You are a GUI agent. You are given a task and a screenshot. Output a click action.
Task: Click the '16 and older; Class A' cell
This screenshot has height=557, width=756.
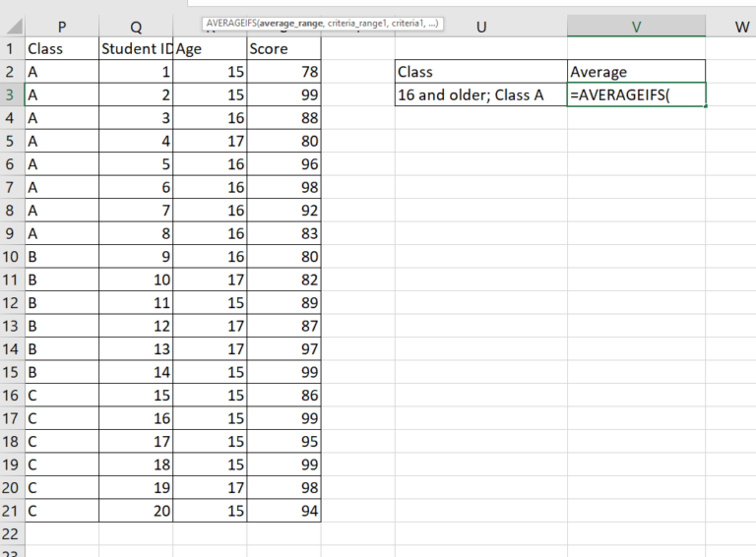[x=480, y=95]
